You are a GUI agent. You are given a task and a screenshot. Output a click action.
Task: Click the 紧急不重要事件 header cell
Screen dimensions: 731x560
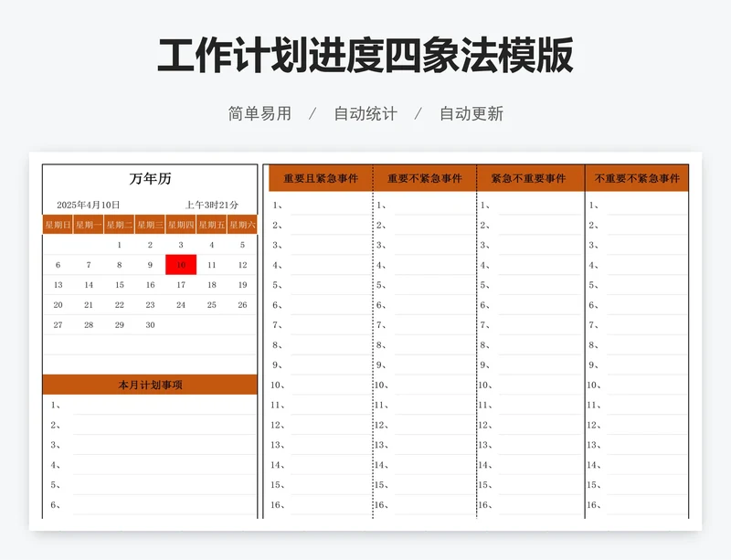[530, 178]
